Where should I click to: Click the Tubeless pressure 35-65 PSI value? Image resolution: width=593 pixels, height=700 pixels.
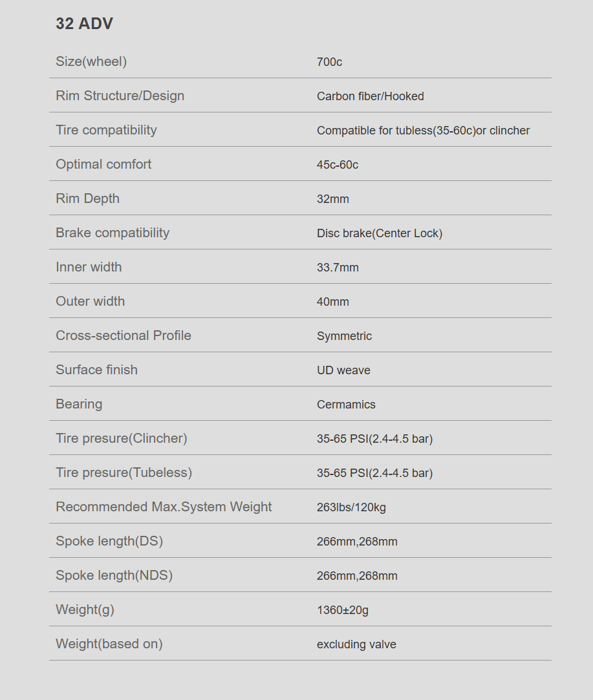374,473
